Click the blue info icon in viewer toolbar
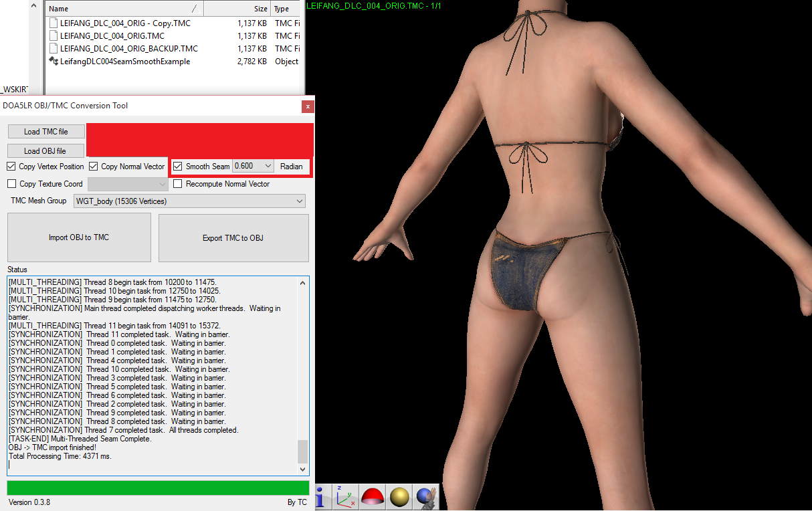 point(321,497)
